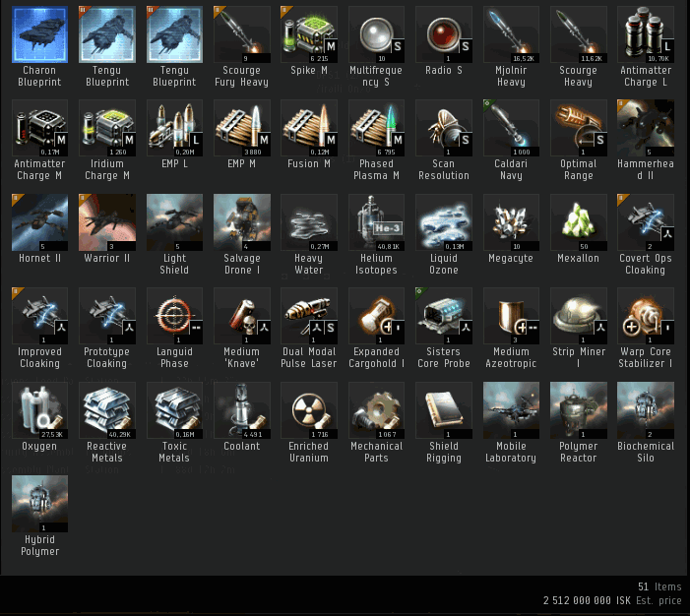Click the Multifrequency S crystal icon
Image resolution: width=690 pixels, height=616 pixels.
coord(376,34)
